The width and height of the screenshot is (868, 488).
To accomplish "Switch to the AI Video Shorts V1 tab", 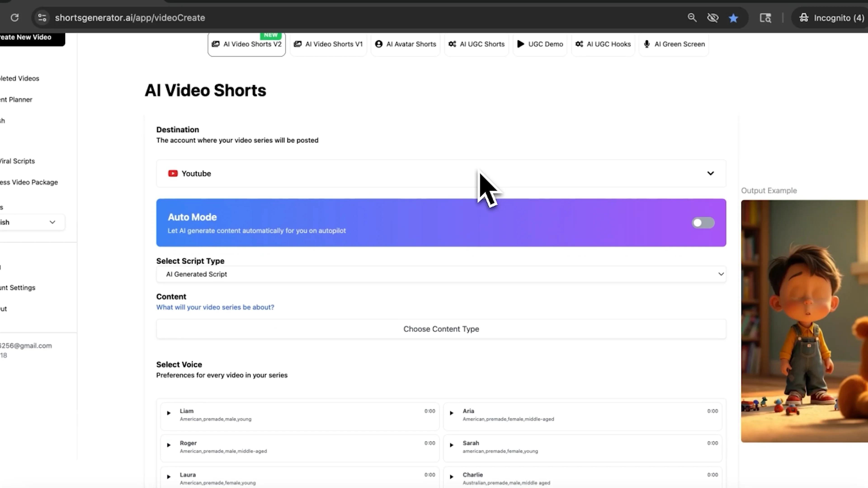I will tap(328, 44).
